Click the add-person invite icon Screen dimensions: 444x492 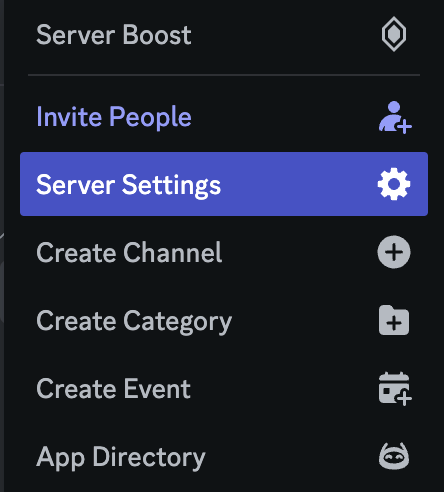[395, 117]
